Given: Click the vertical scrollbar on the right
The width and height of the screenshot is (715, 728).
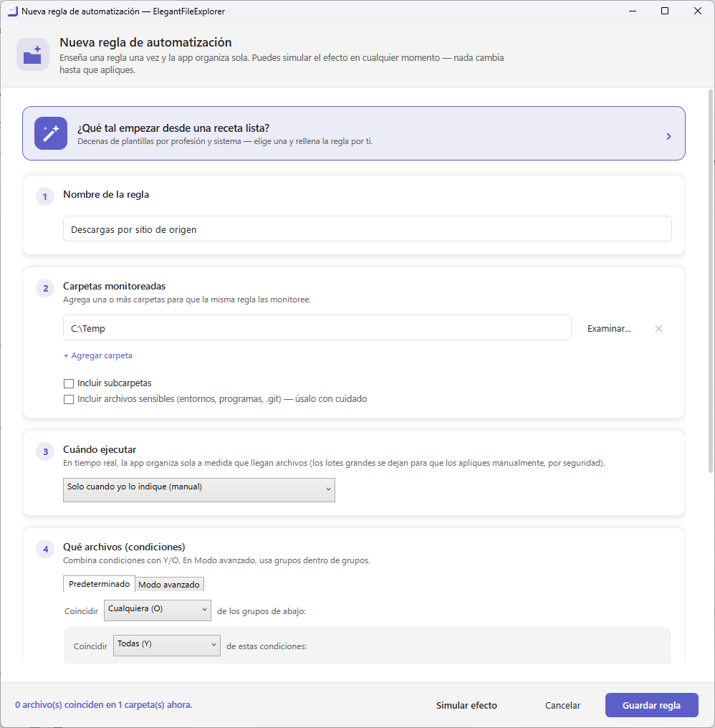Looking at the screenshot, I should tap(711, 281).
